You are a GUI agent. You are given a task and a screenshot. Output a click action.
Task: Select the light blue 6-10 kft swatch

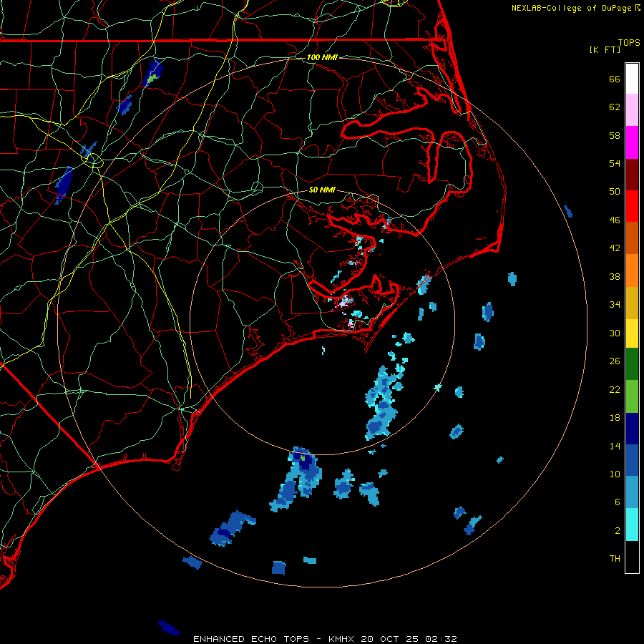pos(632,492)
